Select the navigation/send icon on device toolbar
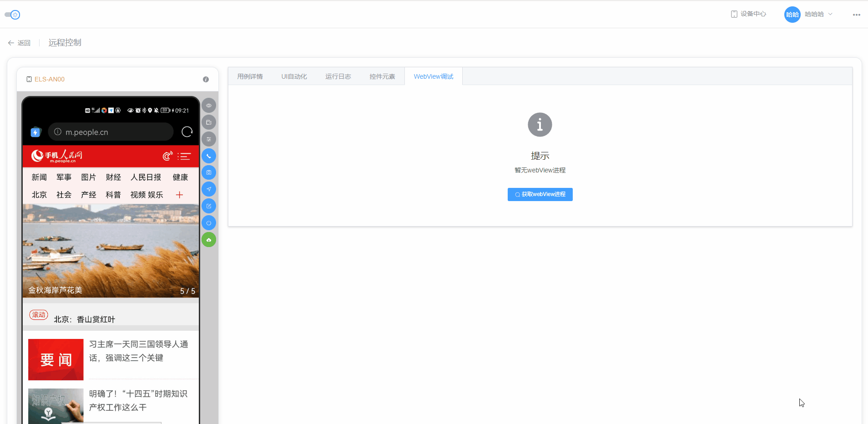 [209, 189]
